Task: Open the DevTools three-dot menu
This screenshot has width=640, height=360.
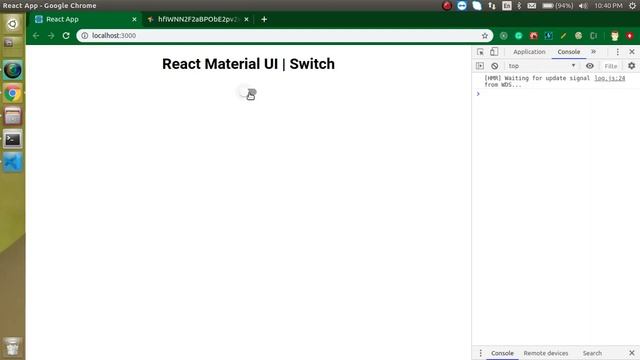Action: pos(618,52)
